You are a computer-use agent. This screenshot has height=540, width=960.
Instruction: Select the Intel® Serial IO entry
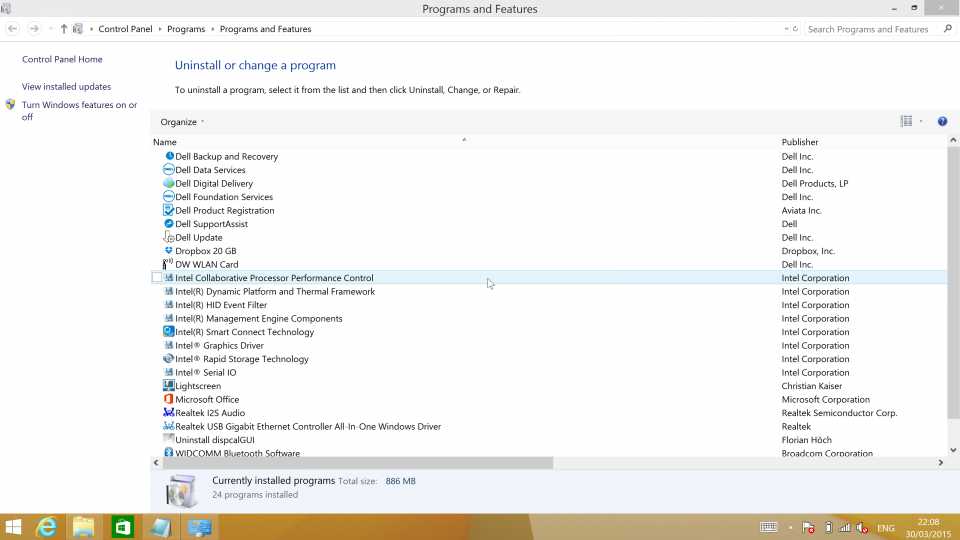pos(206,372)
